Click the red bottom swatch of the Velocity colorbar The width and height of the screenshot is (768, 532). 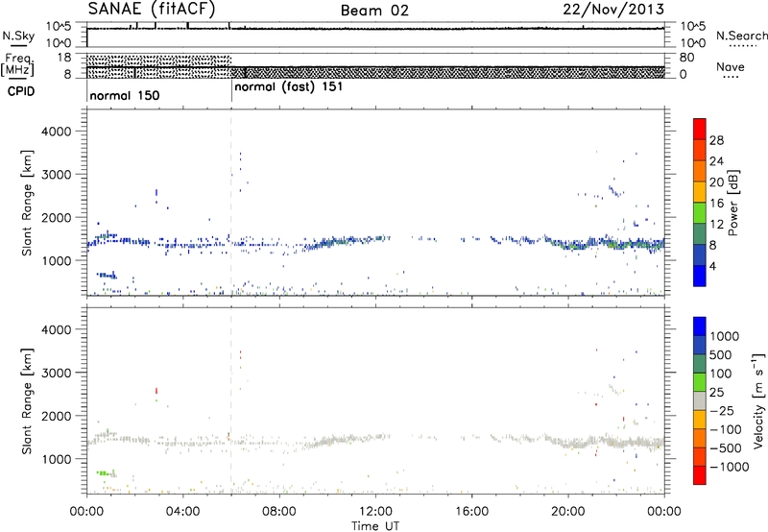[x=700, y=475]
